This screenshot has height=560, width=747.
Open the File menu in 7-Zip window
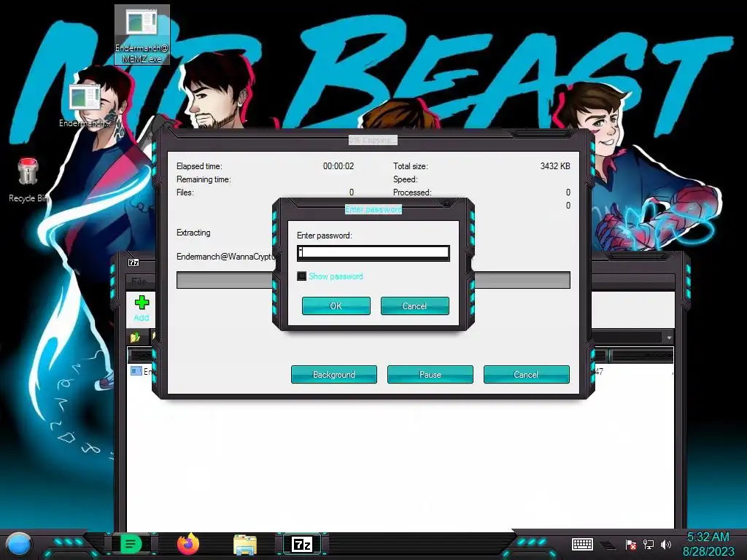[139, 281]
